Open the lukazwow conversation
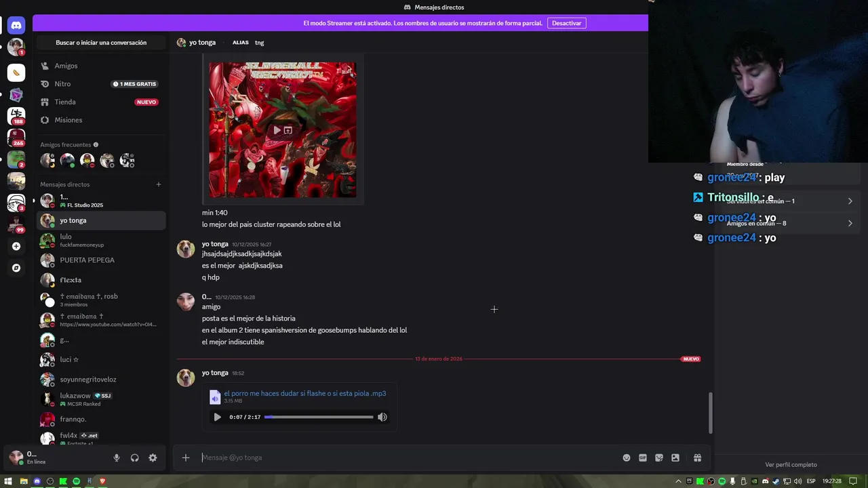This screenshot has height=488, width=868. [100, 399]
